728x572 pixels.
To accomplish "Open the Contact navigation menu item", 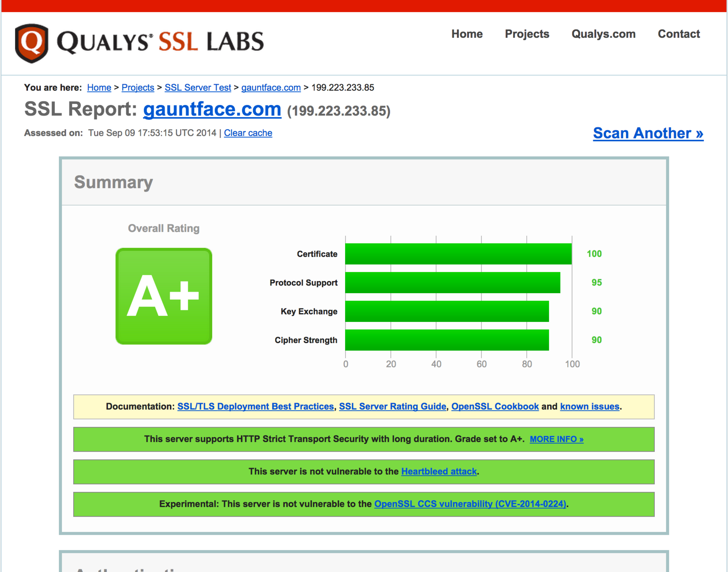I will pyautogui.click(x=679, y=34).
